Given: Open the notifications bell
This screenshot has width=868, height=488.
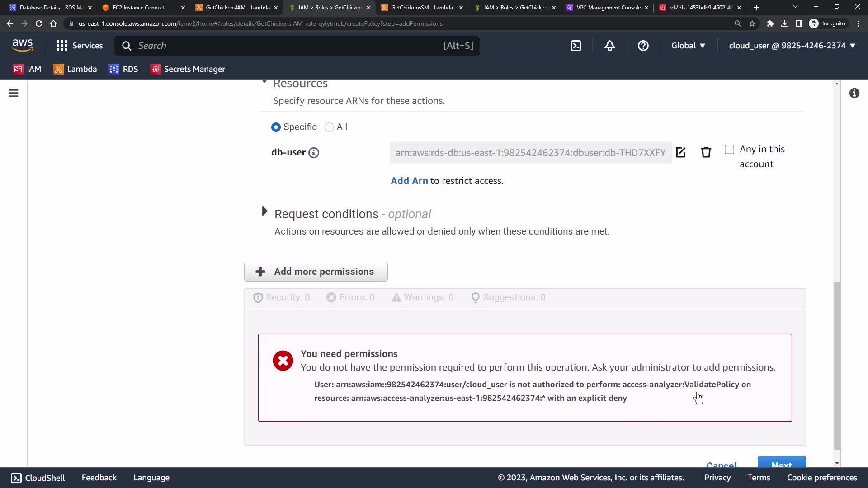Looking at the screenshot, I should (609, 46).
